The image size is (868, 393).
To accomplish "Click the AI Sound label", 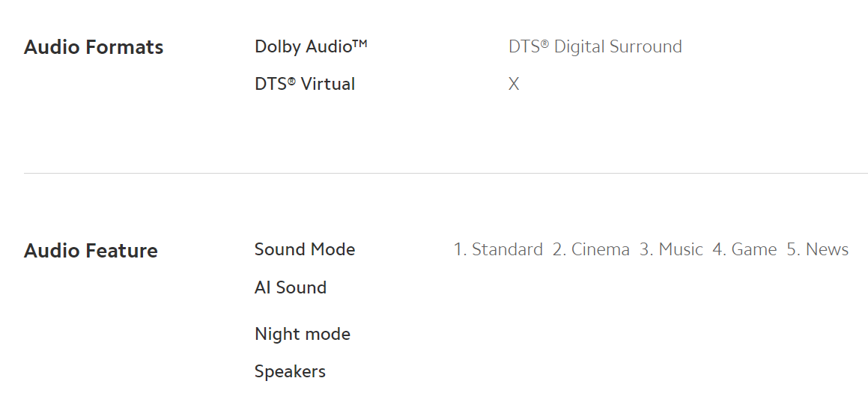I will pos(291,288).
